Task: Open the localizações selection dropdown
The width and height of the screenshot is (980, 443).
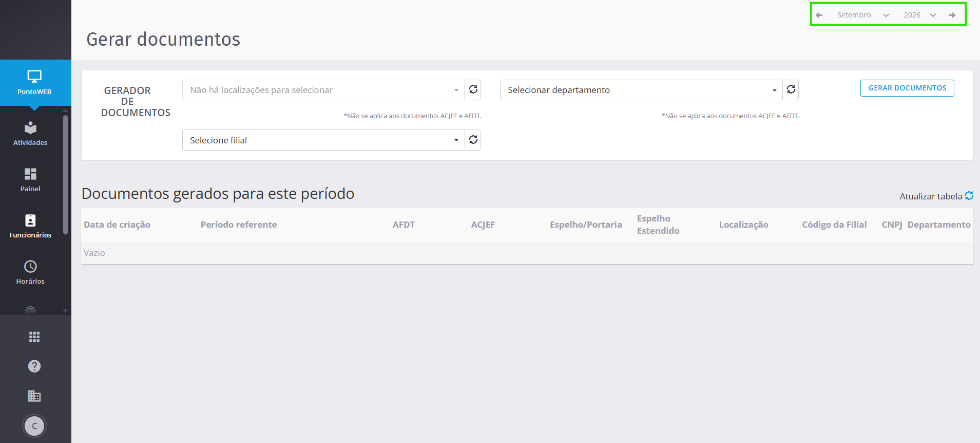Action: coord(323,90)
